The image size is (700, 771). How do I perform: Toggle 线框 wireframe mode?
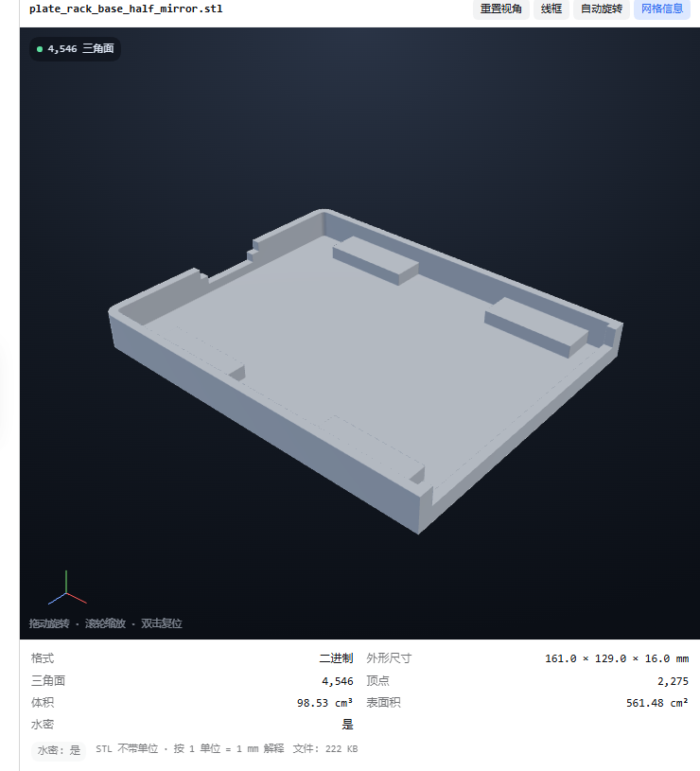pyautogui.click(x=551, y=9)
